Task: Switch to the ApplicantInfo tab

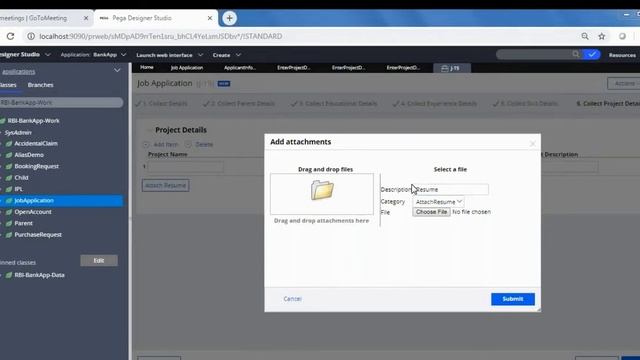Action: pyautogui.click(x=240, y=68)
